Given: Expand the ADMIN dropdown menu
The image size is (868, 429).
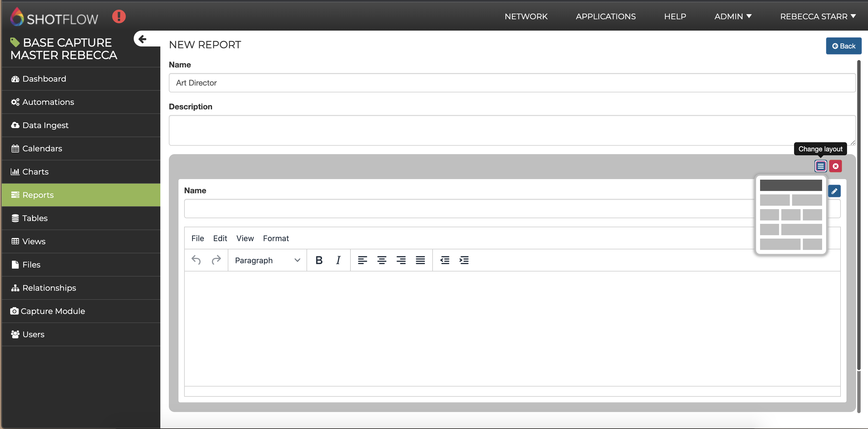Looking at the screenshot, I should coord(733,16).
